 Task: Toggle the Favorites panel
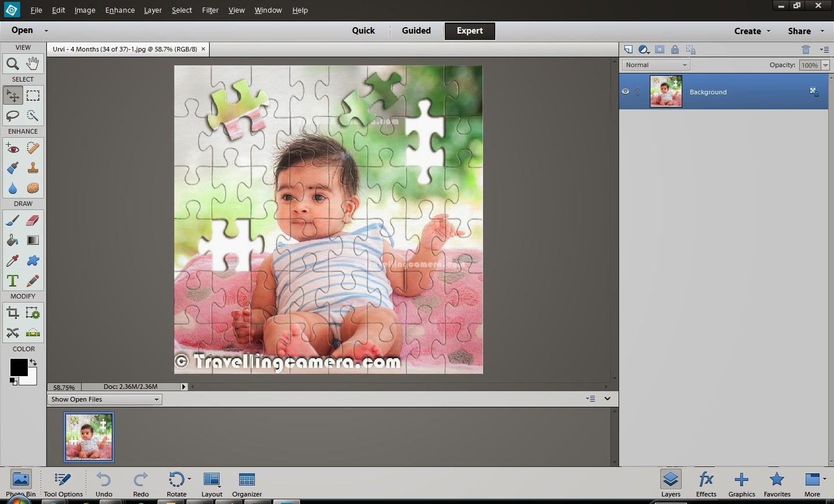click(x=777, y=484)
